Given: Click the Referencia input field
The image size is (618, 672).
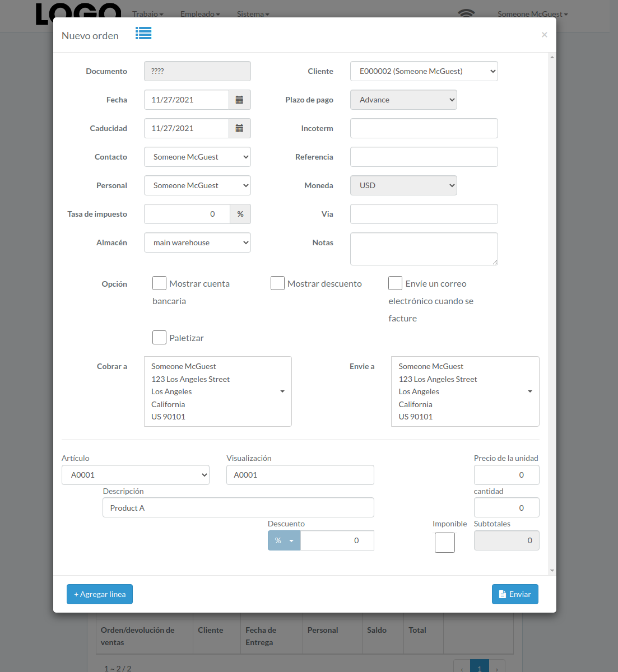Looking at the screenshot, I should pyautogui.click(x=424, y=157).
